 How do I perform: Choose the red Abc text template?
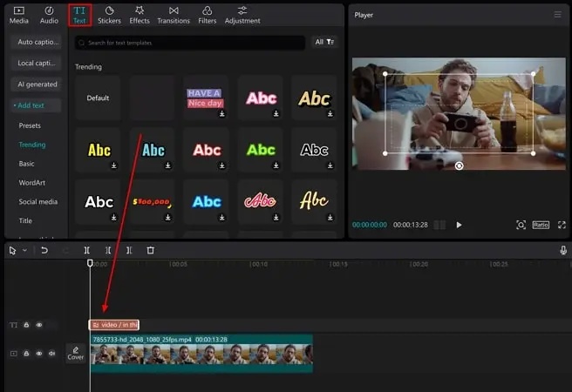coord(207,150)
